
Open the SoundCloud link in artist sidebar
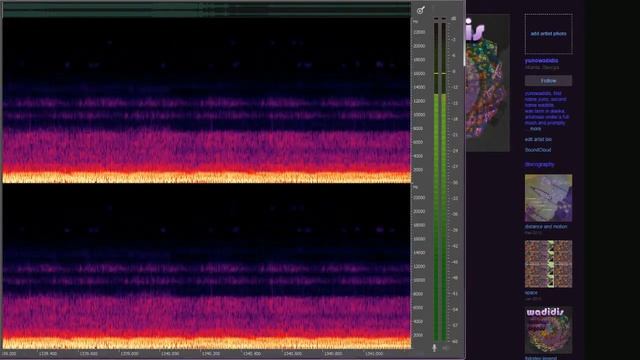tap(538, 150)
